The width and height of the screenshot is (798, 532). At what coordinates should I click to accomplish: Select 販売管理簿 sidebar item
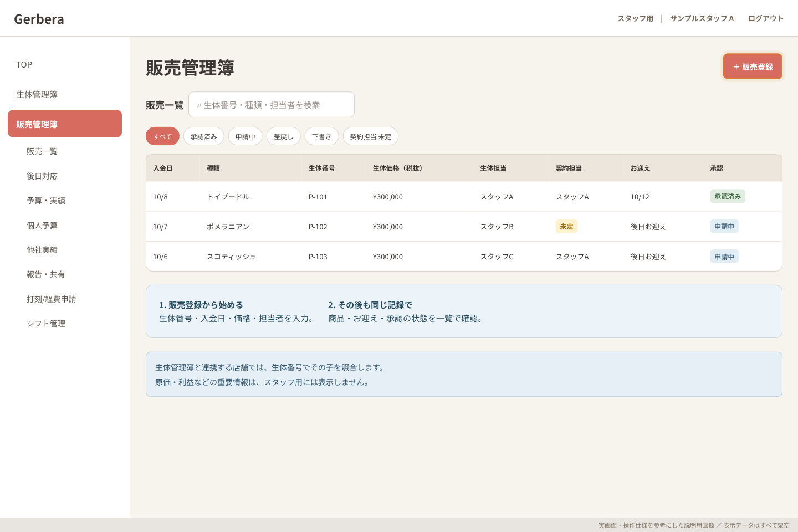[65, 124]
